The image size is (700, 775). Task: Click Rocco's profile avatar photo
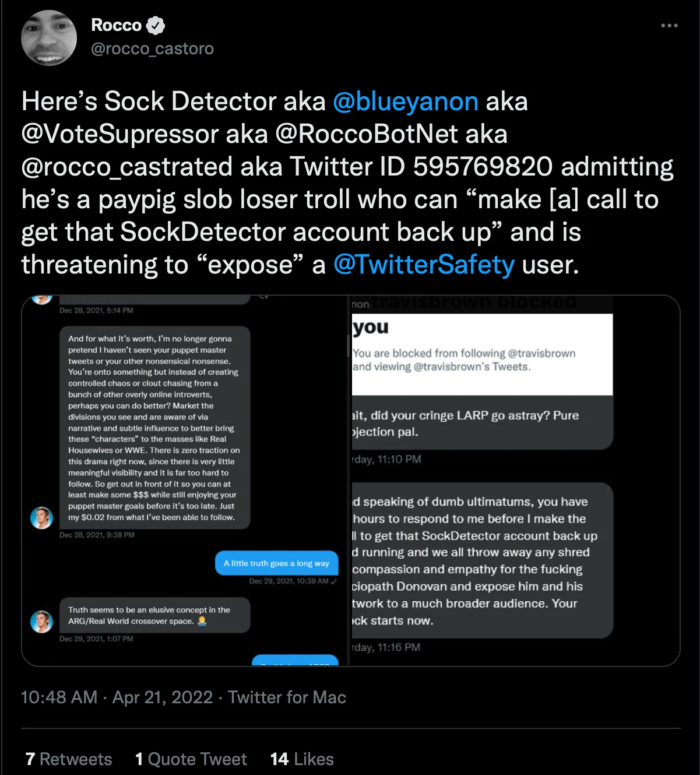(49, 38)
